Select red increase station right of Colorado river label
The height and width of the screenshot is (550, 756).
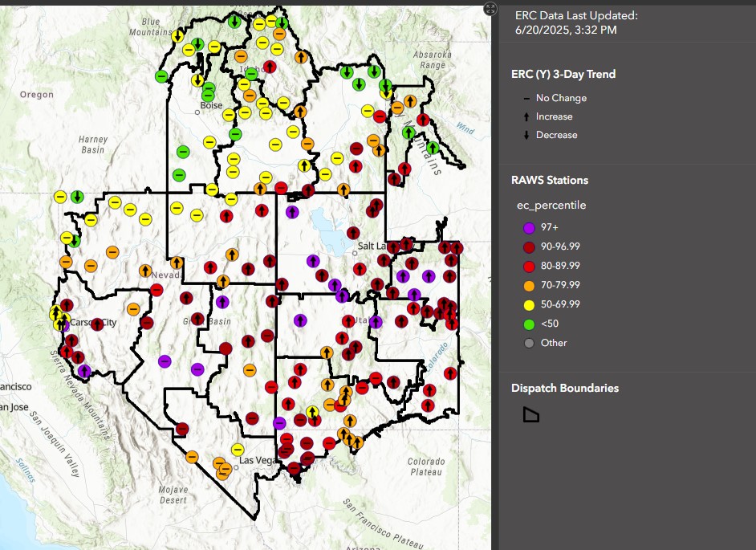pyautogui.click(x=450, y=373)
